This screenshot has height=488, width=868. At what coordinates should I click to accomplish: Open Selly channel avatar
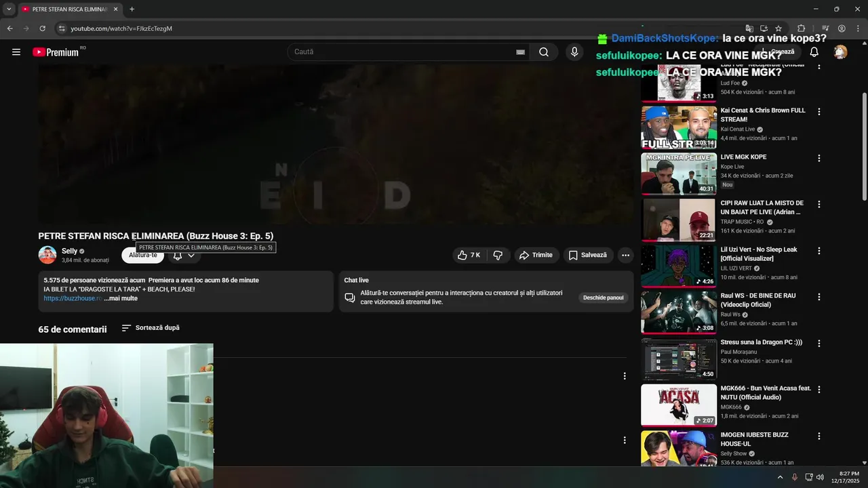(x=47, y=255)
